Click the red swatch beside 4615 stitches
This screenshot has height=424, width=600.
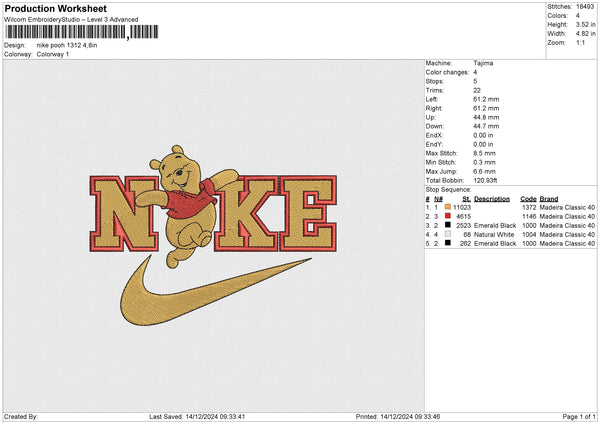448,216
